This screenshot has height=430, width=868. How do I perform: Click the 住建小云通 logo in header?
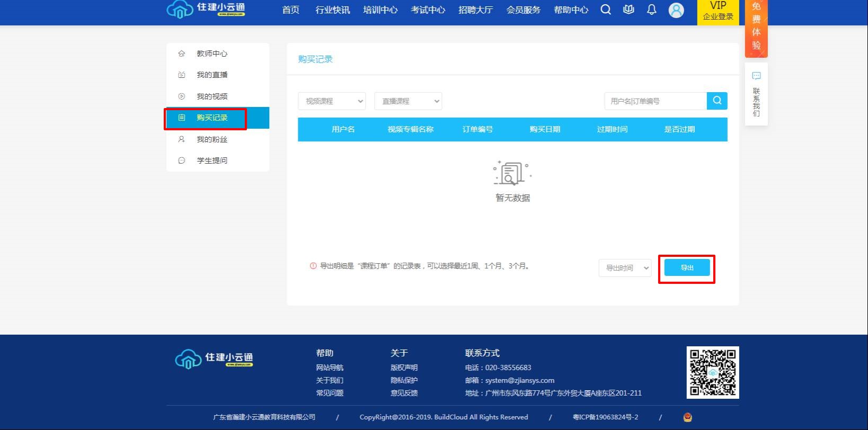206,10
